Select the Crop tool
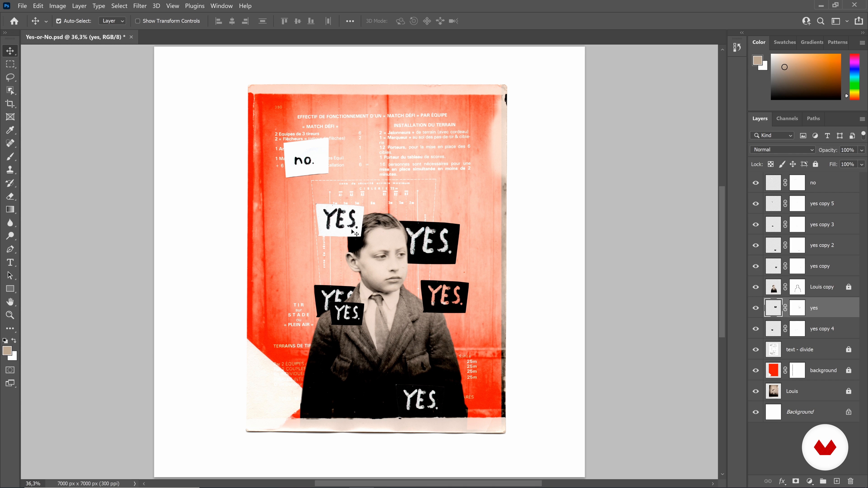The width and height of the screenshot is (868, 488). (x=10, y=104)
